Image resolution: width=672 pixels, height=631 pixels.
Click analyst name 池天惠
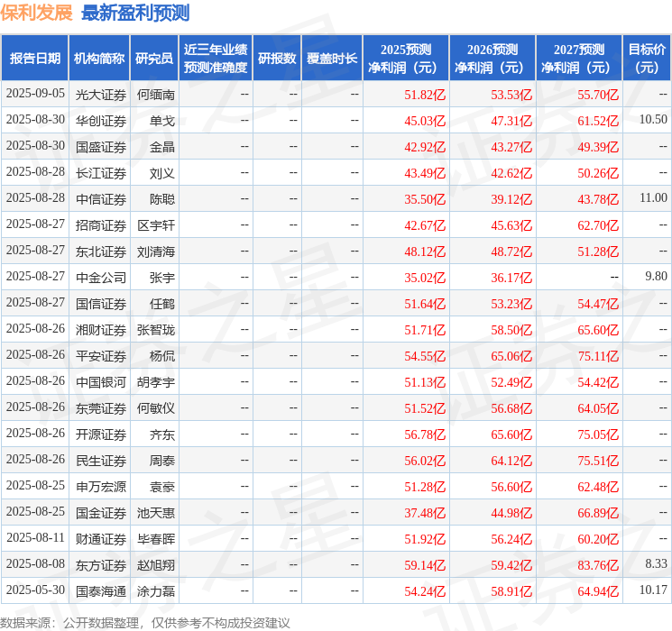[x=156, y=513]
